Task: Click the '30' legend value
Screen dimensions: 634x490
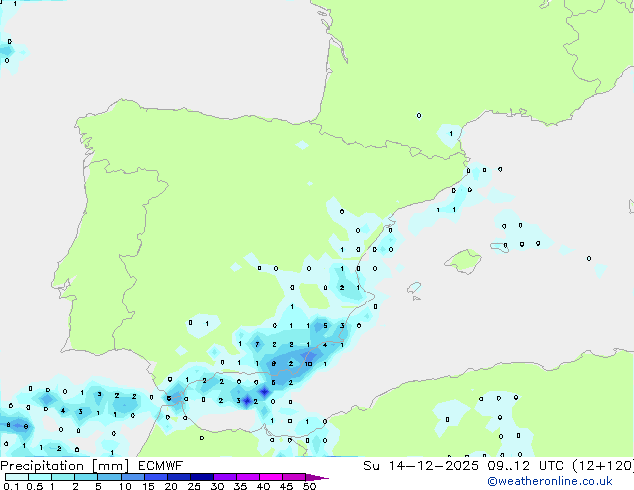Action: pyautogui.click(x=217, y=486)
